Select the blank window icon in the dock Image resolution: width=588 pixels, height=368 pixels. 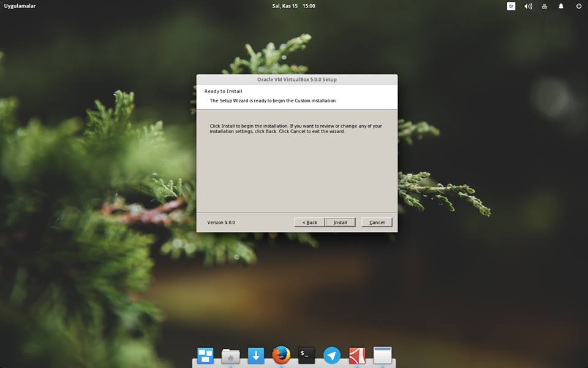click(382, 355)
